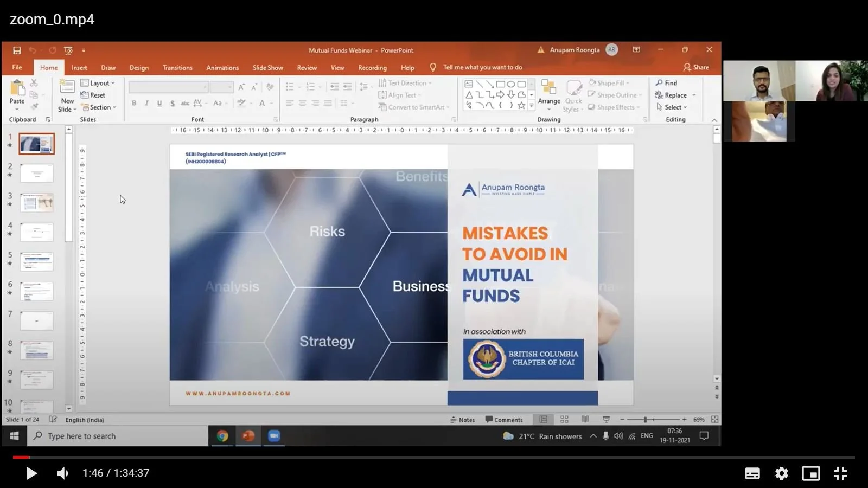Open the Share button
The width and height of the screenshot is (868, 488).
[696, 67]
